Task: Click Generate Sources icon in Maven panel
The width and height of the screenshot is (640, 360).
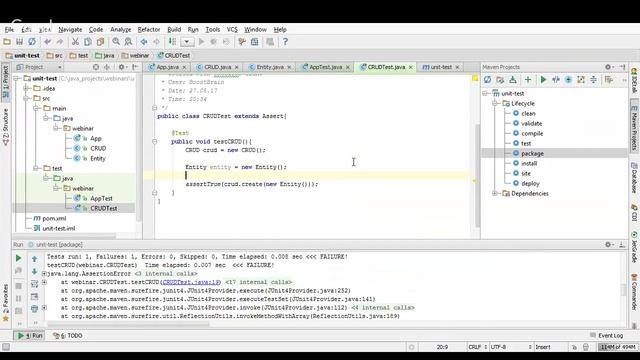Action: (x=500, y=80)
